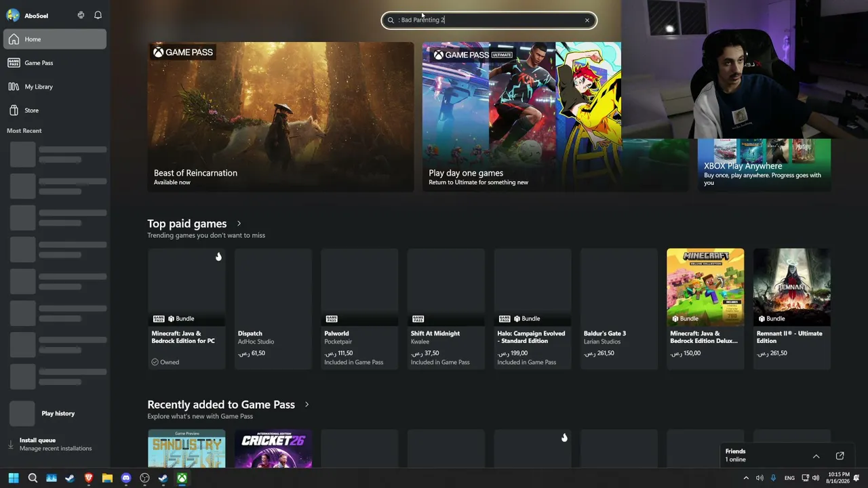This screenshot has width=868, height=488.
Task: Switch the ENG input language
Action: 789,478
